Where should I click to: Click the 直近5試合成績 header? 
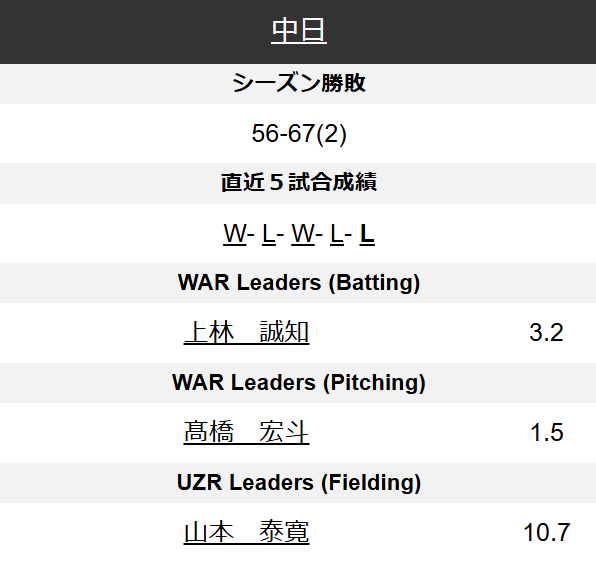299,183
